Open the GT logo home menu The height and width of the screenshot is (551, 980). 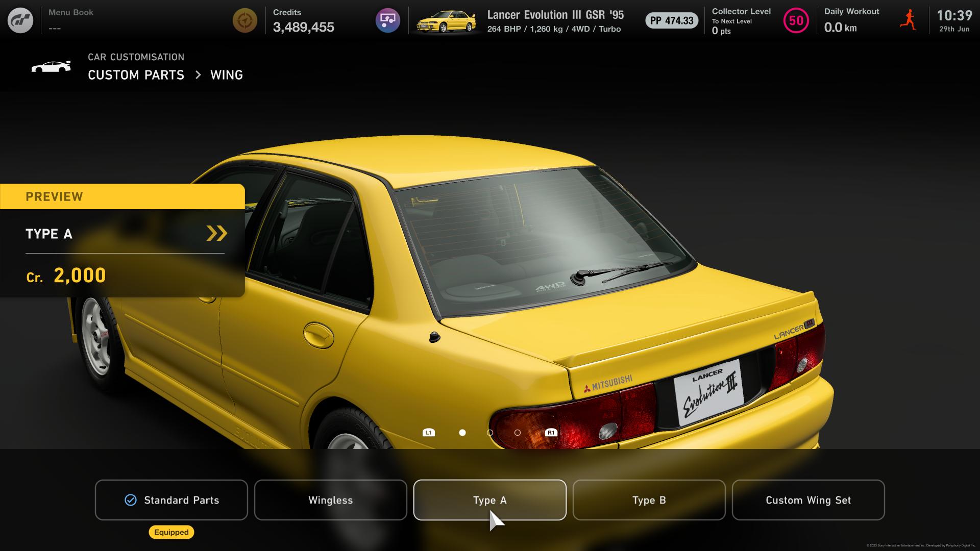20,20
